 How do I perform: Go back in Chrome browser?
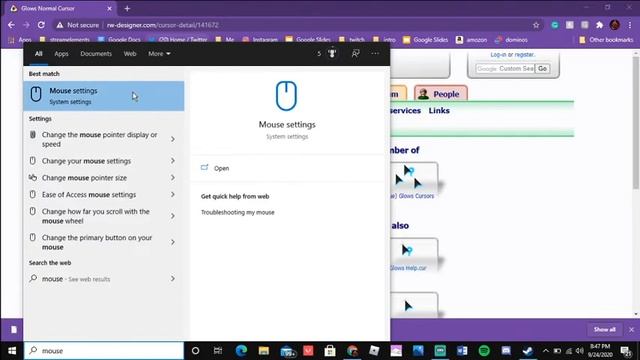(x=11, y=25)
